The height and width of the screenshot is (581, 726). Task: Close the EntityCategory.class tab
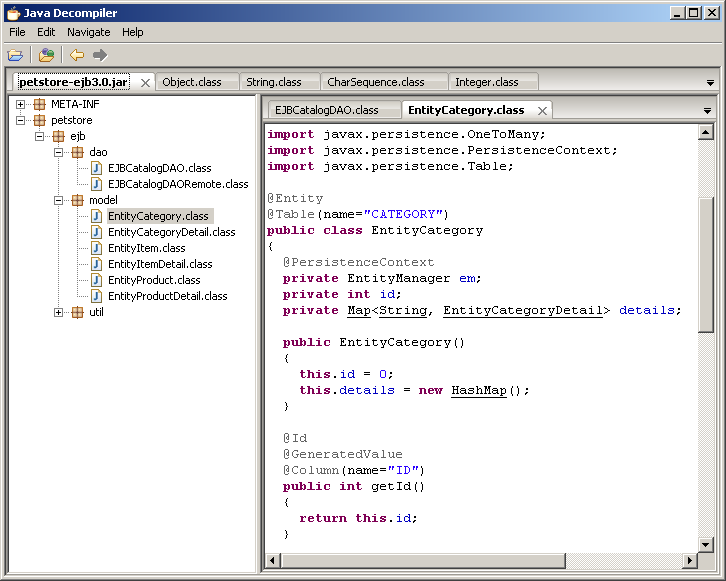pos(542,111)
